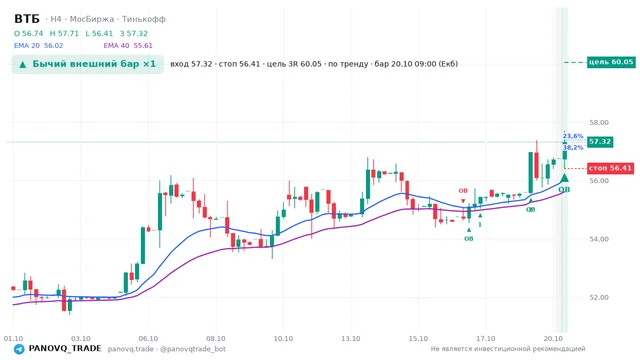
Task: Click the high value H 57.71
Action: pos(64,33)
